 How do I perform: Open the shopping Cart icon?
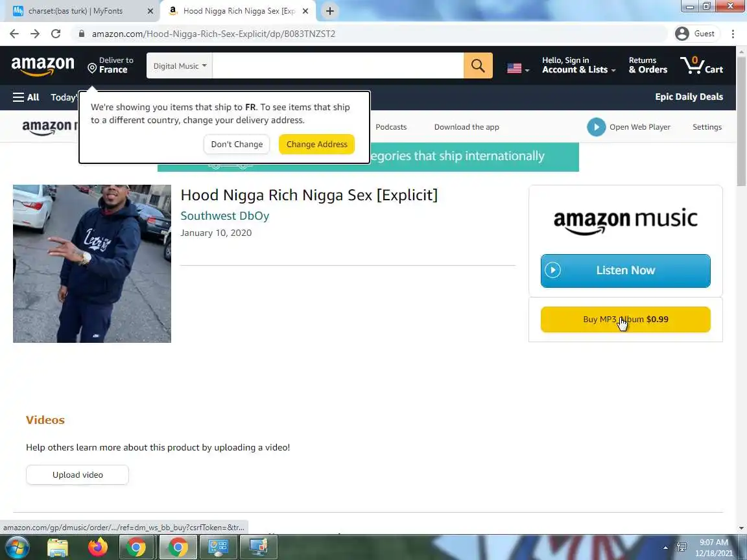[701, 65]
